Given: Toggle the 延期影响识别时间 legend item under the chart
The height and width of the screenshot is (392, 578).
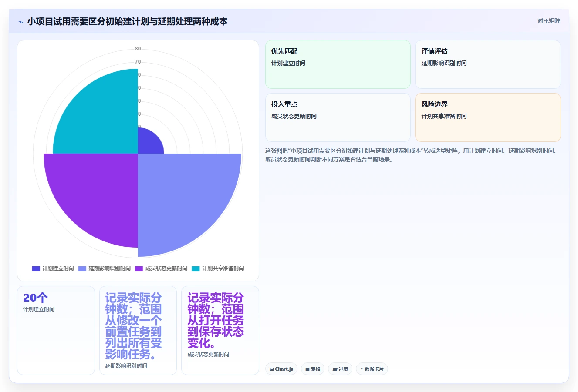Looking at the screenshot, I should pyautogui.click(x=105, y=268).
